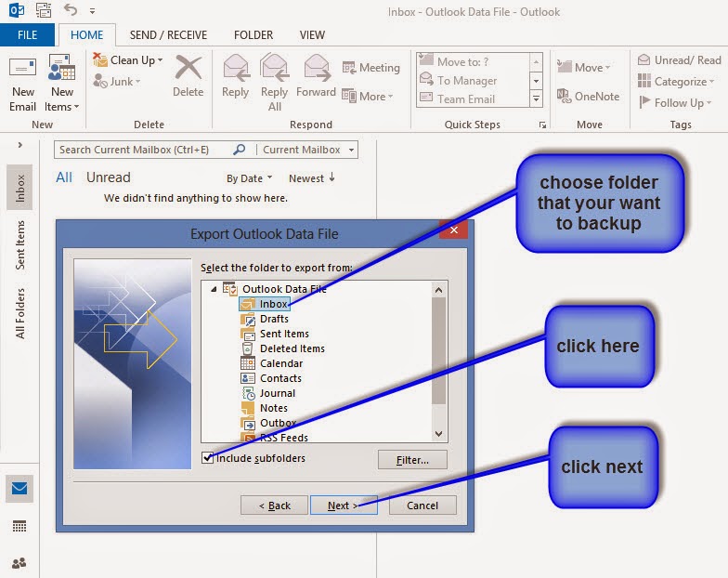The height and width of the screenshot is (578, 728).
Task: Switch to Mail view icon
Action: coord(19,489)
